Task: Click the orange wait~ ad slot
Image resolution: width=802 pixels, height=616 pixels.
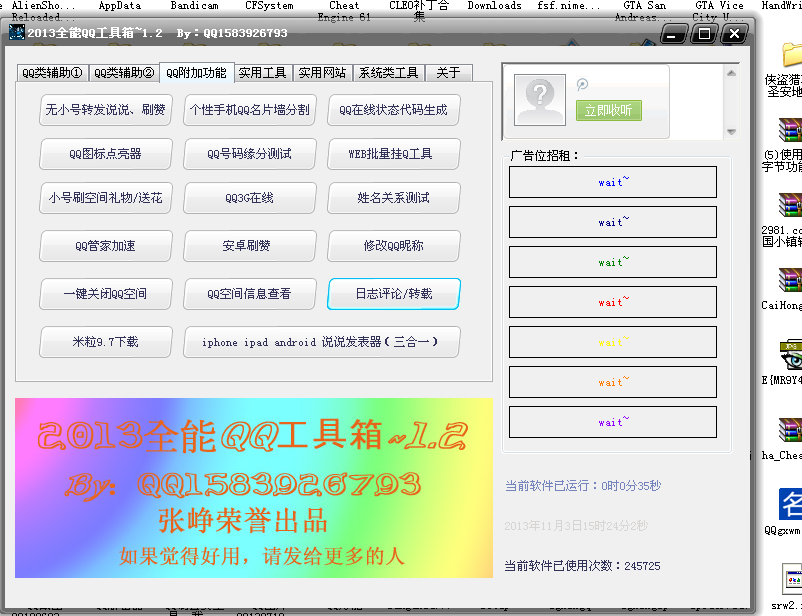Action: [x=613, y=382]
